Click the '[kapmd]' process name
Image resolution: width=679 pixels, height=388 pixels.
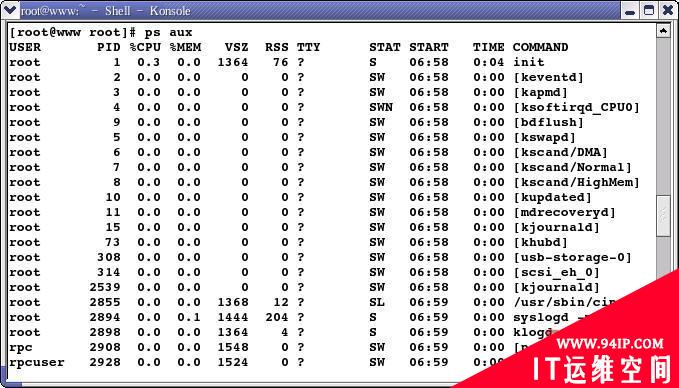540,92
